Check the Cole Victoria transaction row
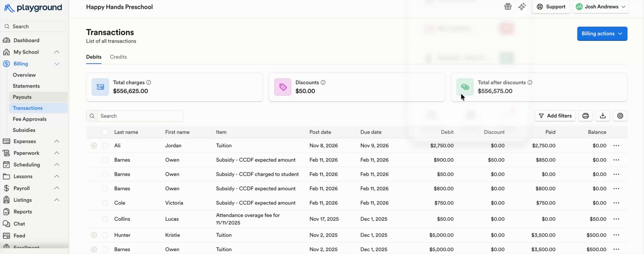This screenshot has width=644, height=254. click(105, 203)
